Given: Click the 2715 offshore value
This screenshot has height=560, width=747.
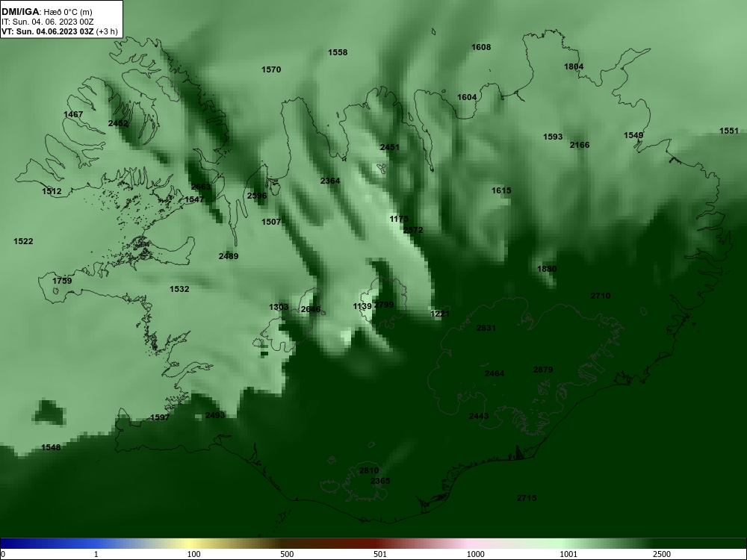Looking at the screenshot, I should point(527,498).
